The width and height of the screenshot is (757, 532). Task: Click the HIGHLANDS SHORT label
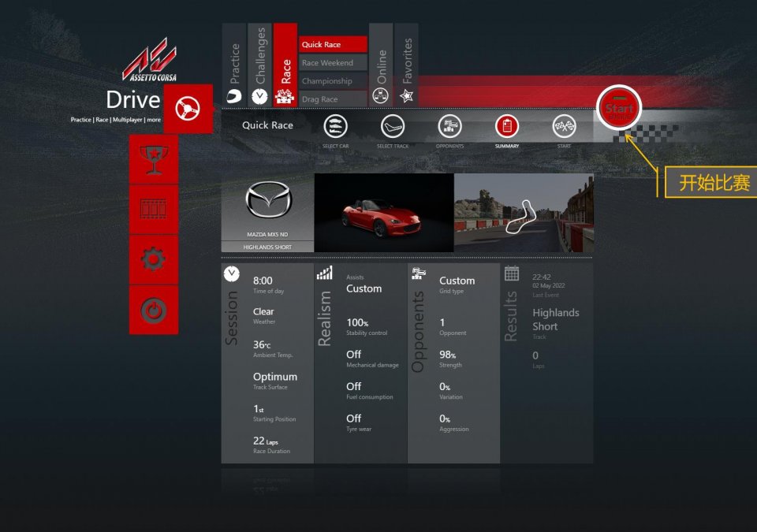click(267, 247)
